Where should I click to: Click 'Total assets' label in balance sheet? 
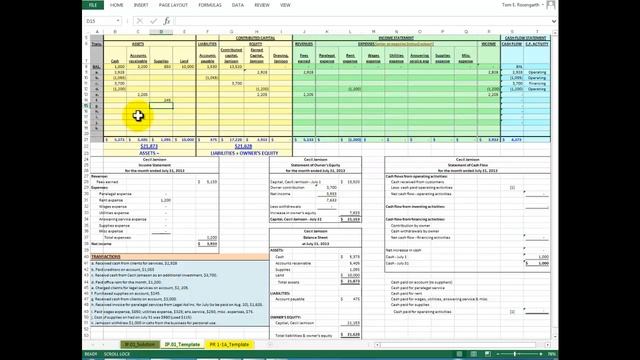(289, 282)
